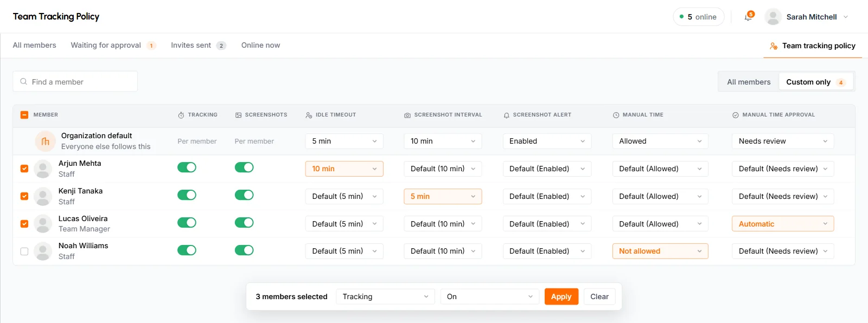Click the Screenshots column image icon
This screenshot has width=868, height=323.
pos(238,115)
